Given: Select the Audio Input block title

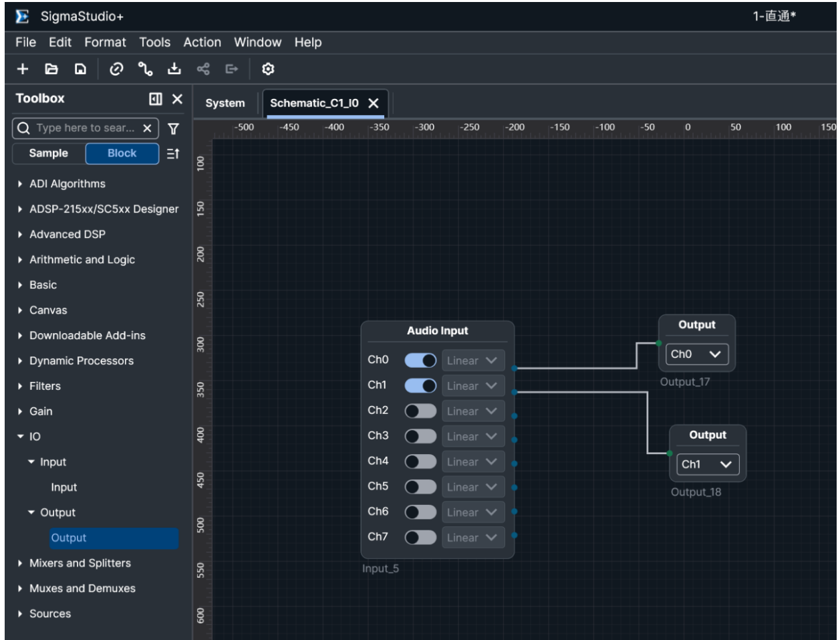Looking at the screenshot, I should click(x=438, y=331).
